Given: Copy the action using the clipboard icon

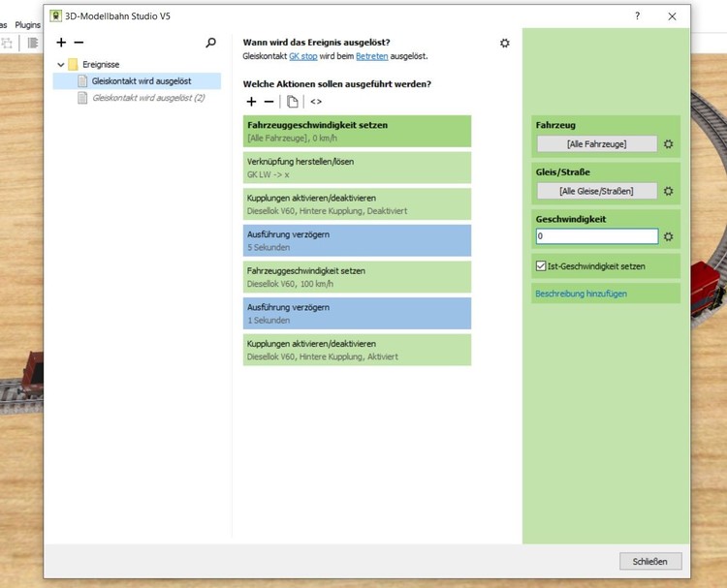Looking at the screenshot, I should tap(292, 102).
